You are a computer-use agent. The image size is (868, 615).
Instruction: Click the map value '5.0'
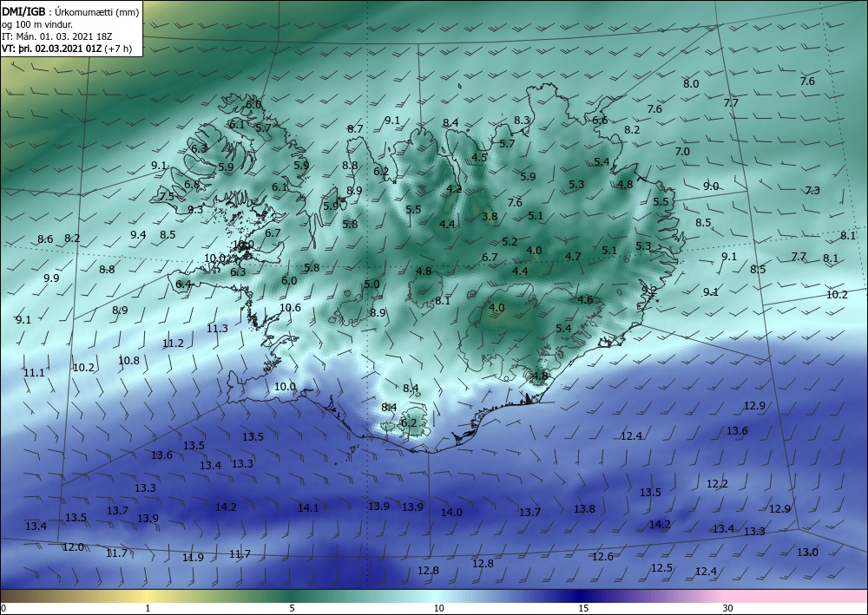coord(372,285)
